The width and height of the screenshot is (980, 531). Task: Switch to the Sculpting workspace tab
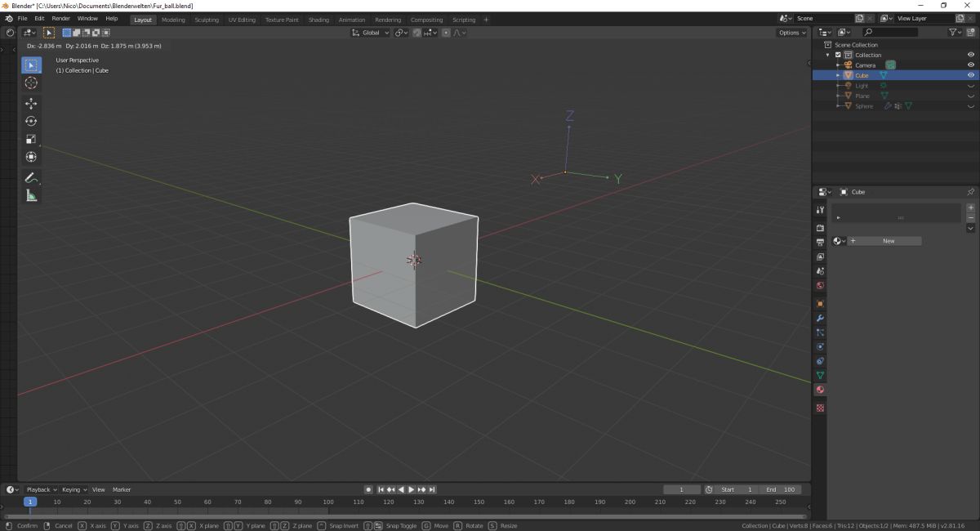click(x=207, y=20)
